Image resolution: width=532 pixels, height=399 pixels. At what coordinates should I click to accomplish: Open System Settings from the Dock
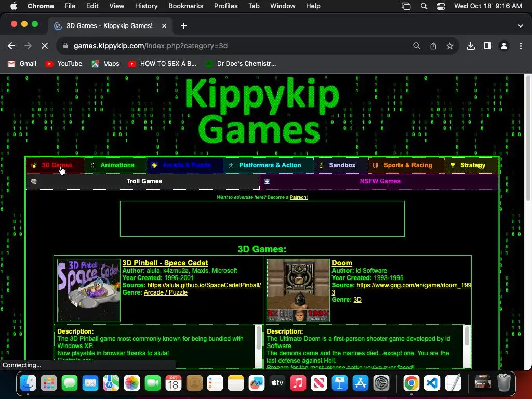click(x=381, y=383)
